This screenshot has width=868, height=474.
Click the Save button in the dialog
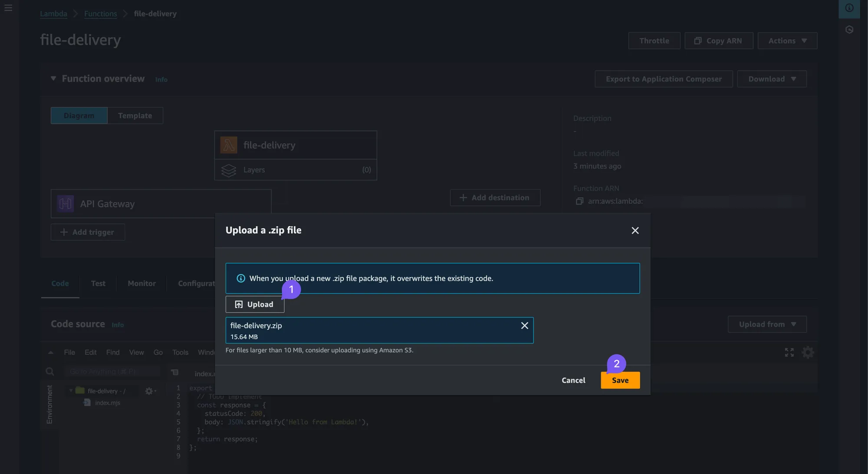tap(620, 380)
